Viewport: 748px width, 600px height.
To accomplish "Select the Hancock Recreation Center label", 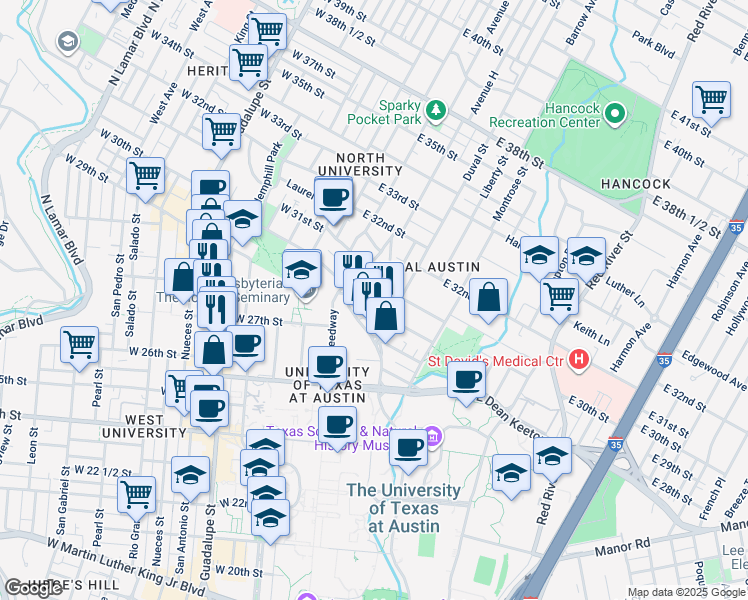I will tap(544, 115).
